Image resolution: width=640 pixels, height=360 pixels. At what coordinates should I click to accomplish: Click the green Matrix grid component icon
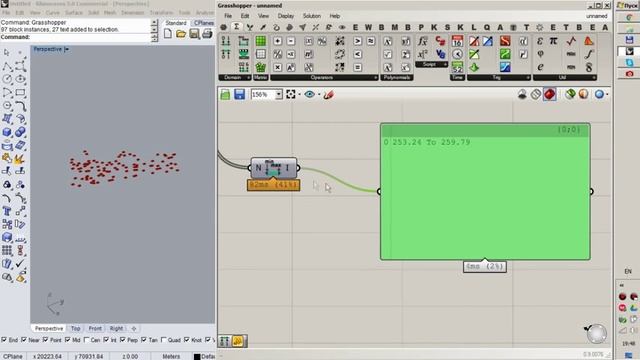[260, 41]
